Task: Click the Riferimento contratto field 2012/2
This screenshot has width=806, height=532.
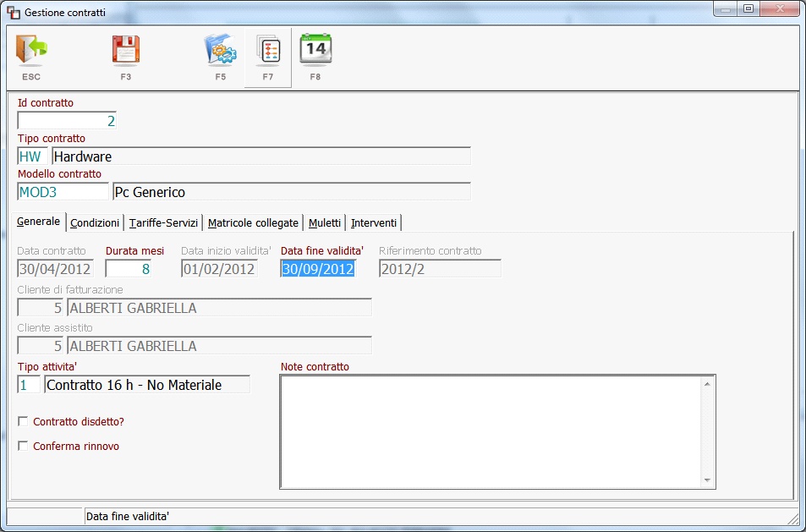Action: coord(440,269)
